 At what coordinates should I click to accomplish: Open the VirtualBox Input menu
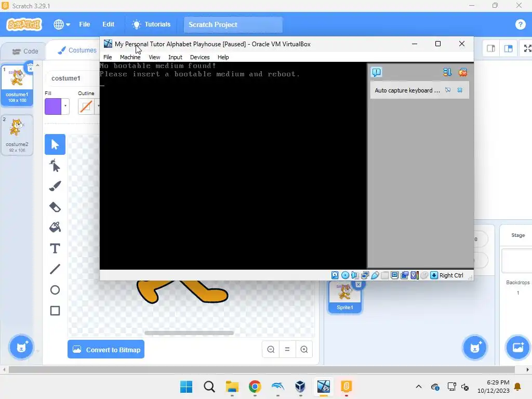(x=175, y=57)
